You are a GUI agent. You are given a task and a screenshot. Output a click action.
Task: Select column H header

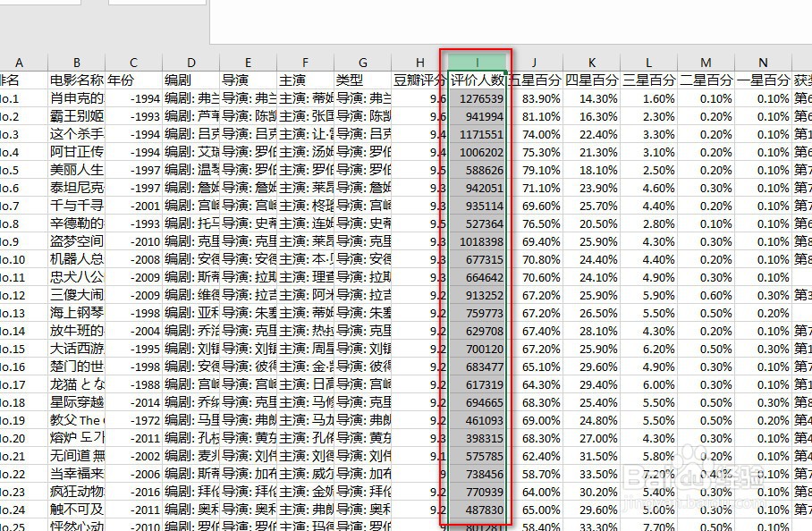(420, 63)
